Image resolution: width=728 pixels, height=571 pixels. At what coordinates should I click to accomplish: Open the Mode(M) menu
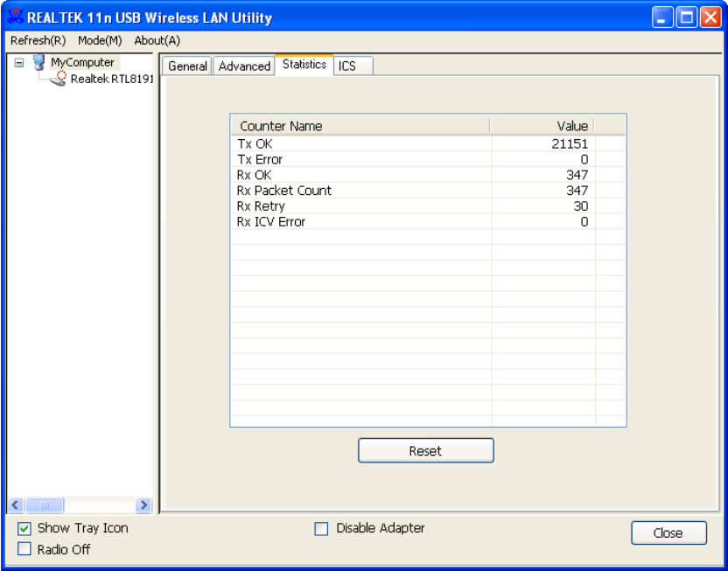[x=100, y=41]
